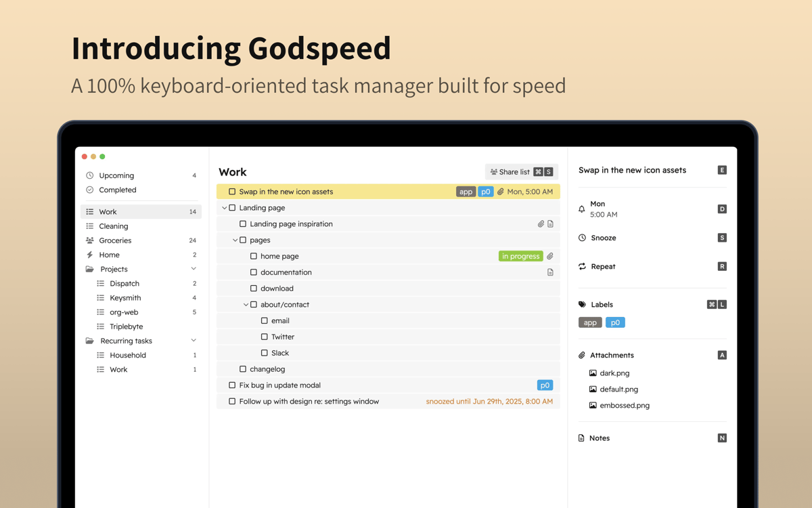Click the Labels tag icon

pyautogui.click(x=582, y=305)
